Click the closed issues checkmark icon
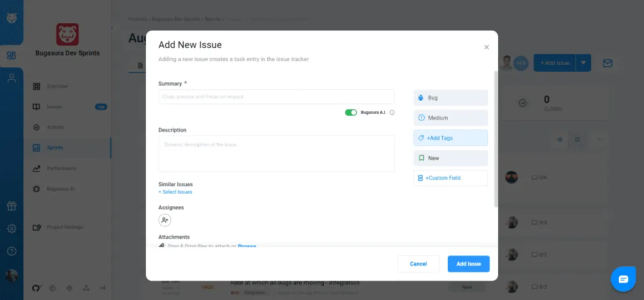 click(523, 103)
